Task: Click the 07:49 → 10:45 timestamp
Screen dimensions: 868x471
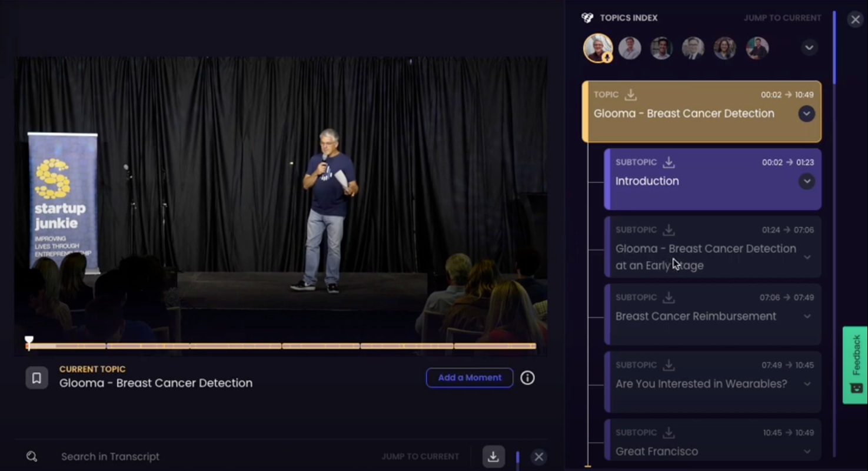Action: coord(788,365)
